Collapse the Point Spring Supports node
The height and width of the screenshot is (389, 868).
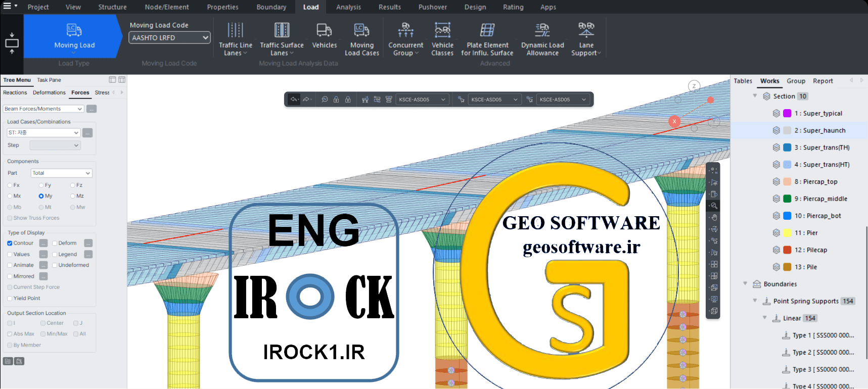click(755, 301)
